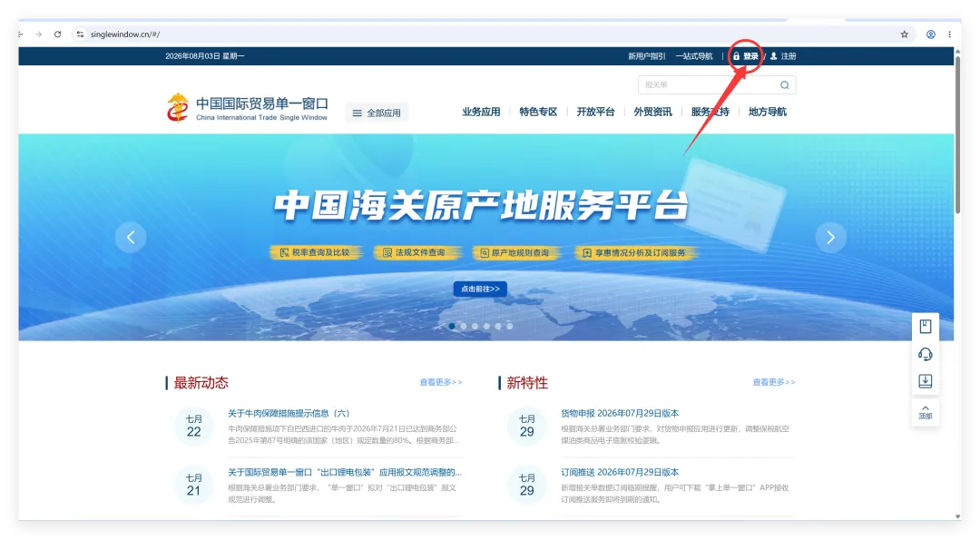Select the third carousel indicator dot
Viewport: 980px width, 540px height.
tap(475, 326)
